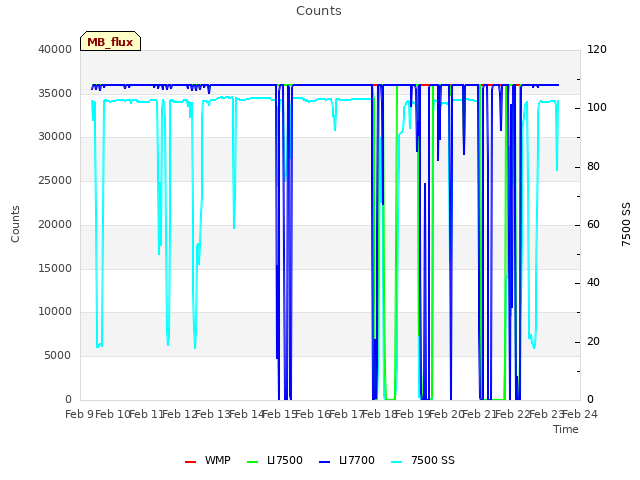The image size is (640, 480).
Task: Click the 40000 y-axis tick label
Action: [x=55, y=49]
